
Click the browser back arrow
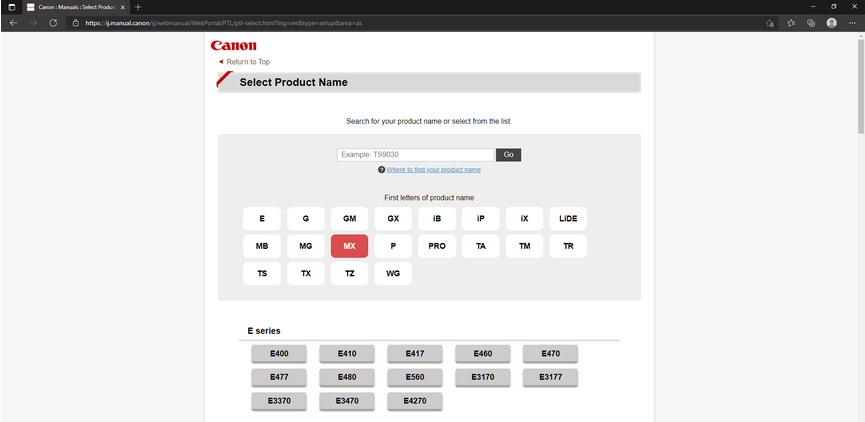(x=13, y=22)
